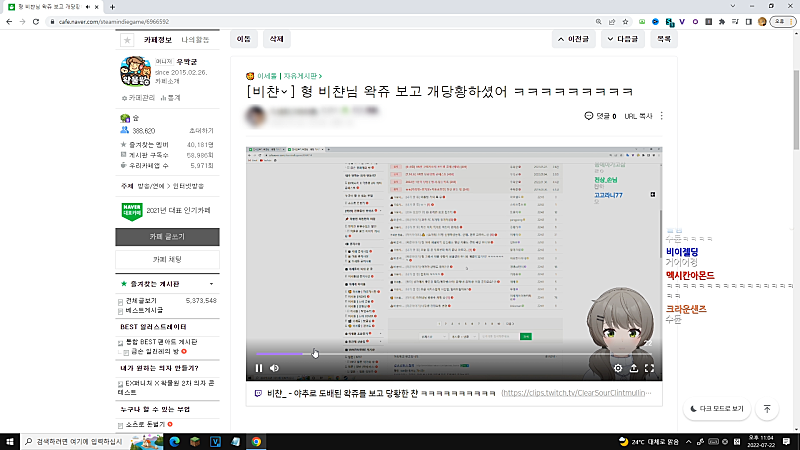
Task: Go to previous post with 이전글
Action: pyautogui.click(x=573, y=40)
